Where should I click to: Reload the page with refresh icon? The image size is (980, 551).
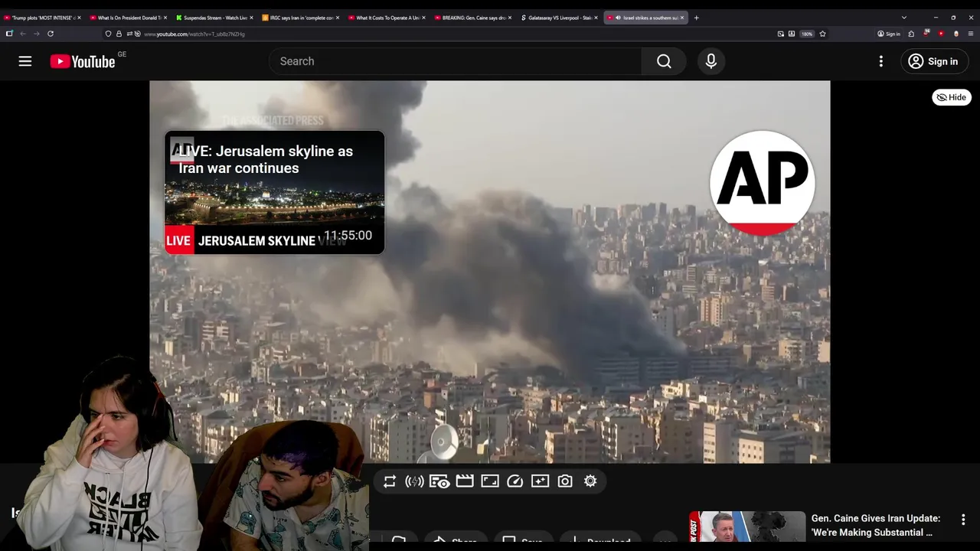pos(51,34)
